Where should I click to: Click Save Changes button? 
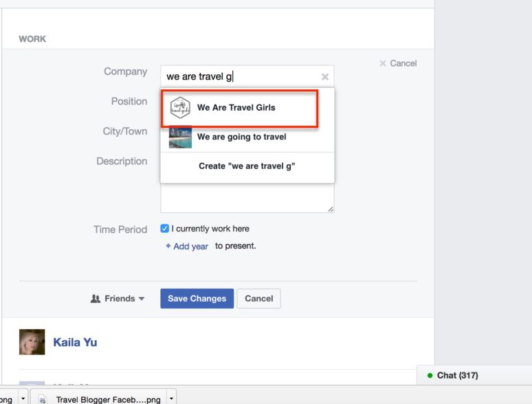(x=197, y=298)
